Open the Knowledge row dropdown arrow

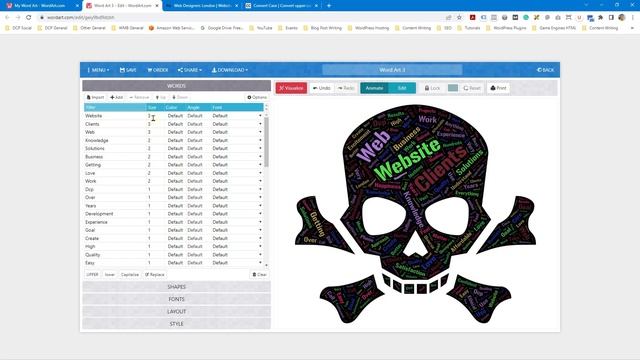[x=260, y=140]
